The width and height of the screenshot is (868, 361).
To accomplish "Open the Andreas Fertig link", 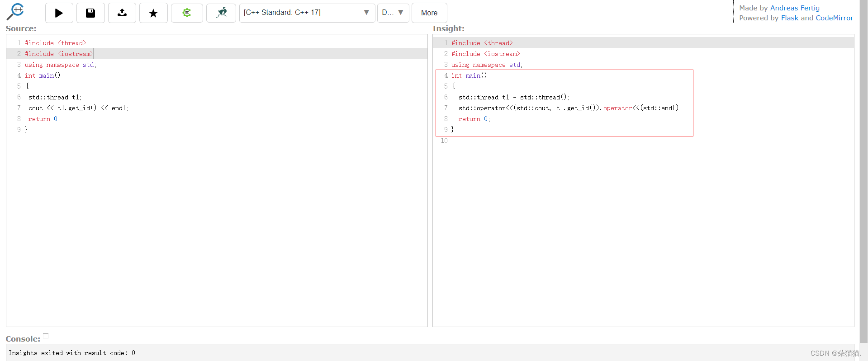I will [795, 8].
